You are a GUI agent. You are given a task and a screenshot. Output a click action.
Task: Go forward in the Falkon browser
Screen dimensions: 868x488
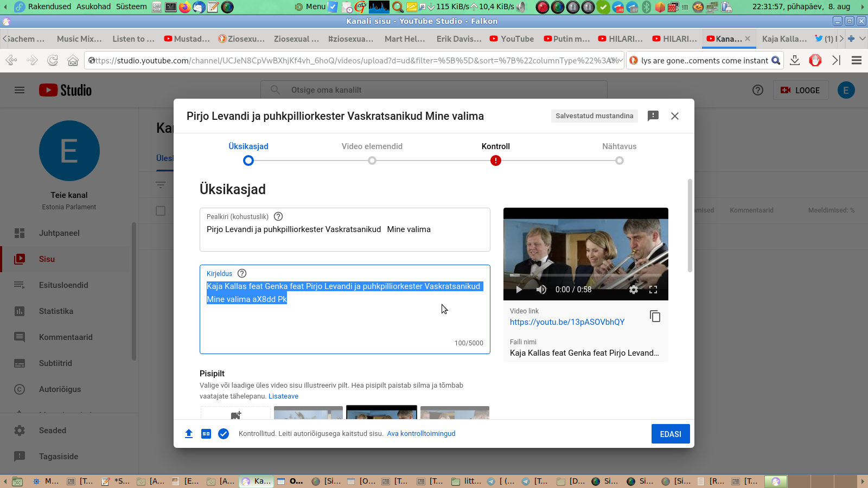coord(32,60)
